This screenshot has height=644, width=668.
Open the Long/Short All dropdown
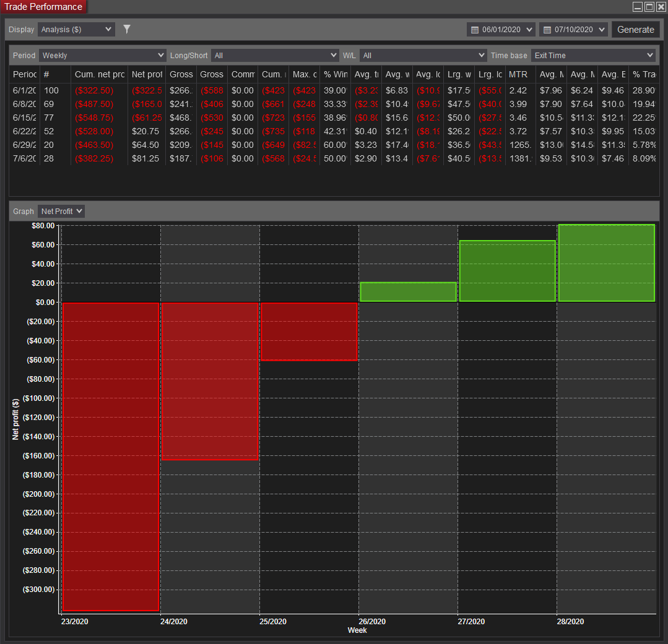point(275,55)
